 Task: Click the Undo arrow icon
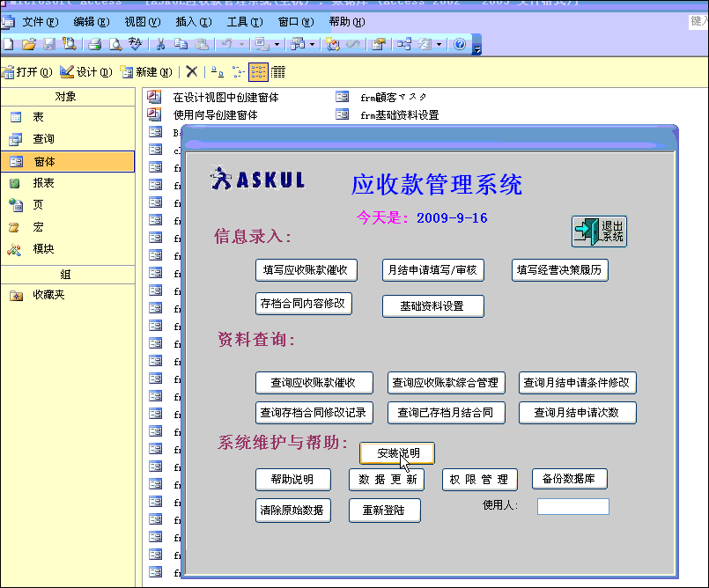(x=227, y=44)
